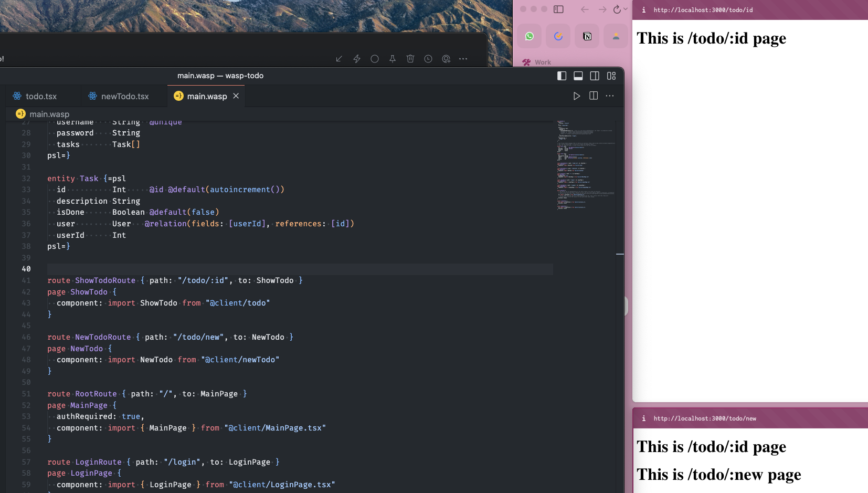Image resolution: width=868 pixels, height=493 pixels.
Task: Toggle the bottom panel visibility
Action: 578,76
